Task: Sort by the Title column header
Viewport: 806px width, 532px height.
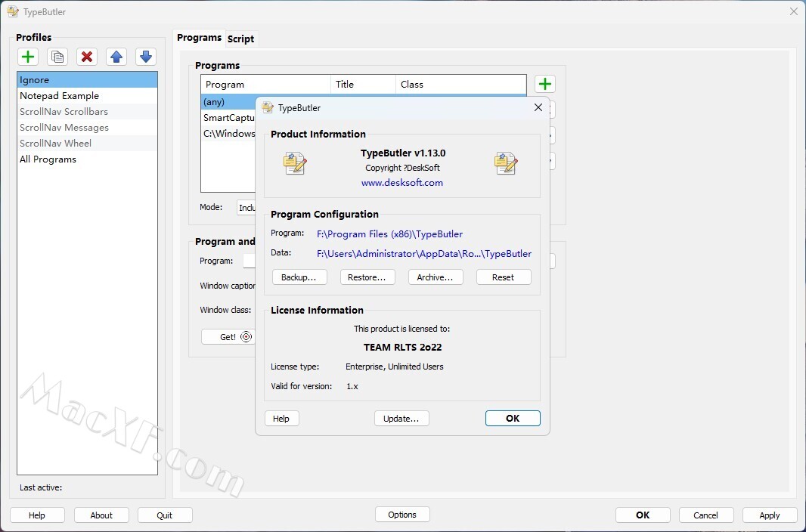Action: (364, 84)
